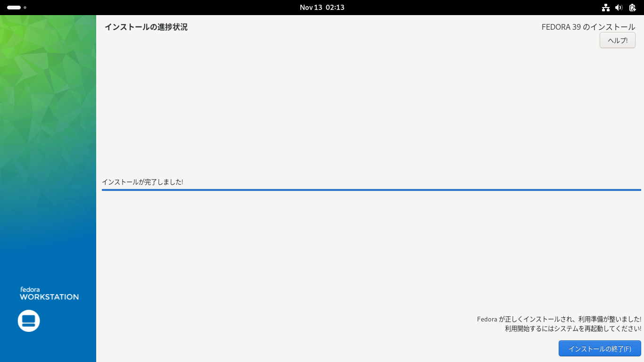Finish with インストールの終了(F) button

pos(600,348)
